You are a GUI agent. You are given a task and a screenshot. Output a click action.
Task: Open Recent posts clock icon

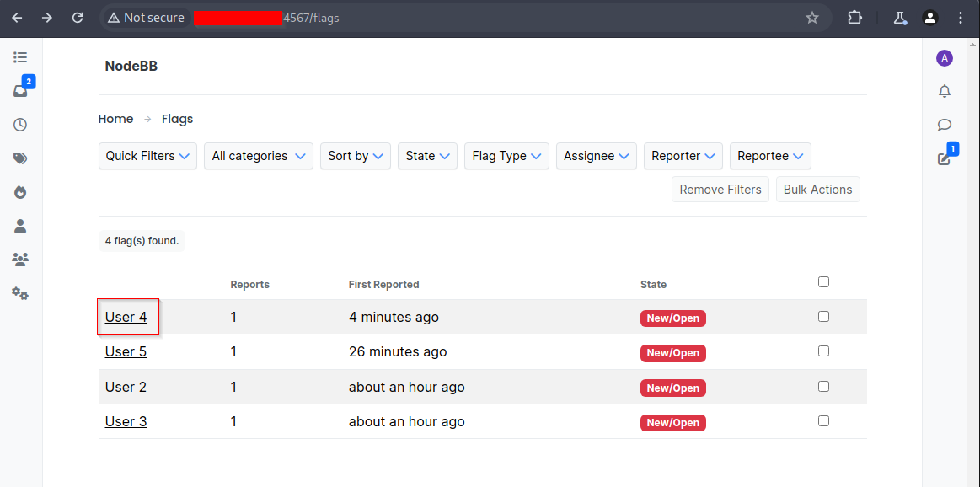coord(20,125)
